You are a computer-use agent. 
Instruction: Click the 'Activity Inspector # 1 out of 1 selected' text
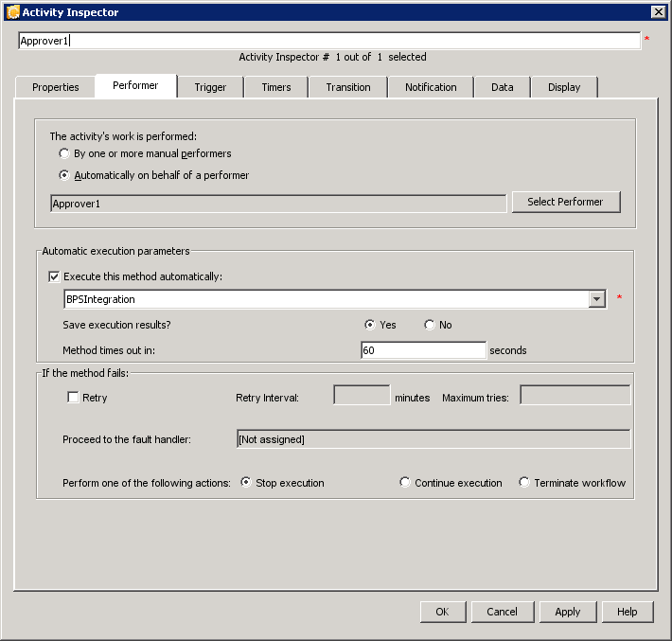coord(332,57)
